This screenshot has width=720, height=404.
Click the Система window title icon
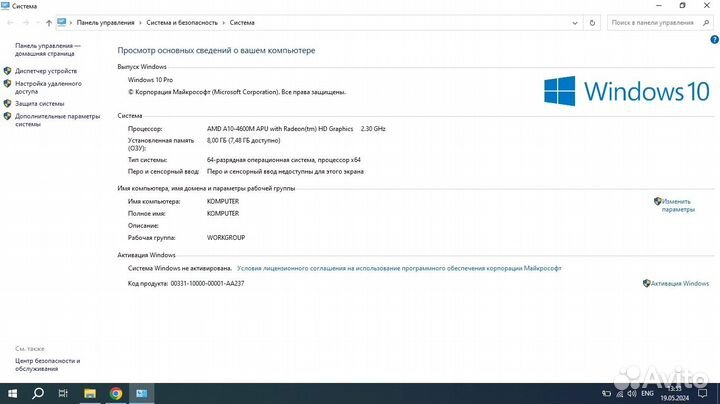pos(6,6)
